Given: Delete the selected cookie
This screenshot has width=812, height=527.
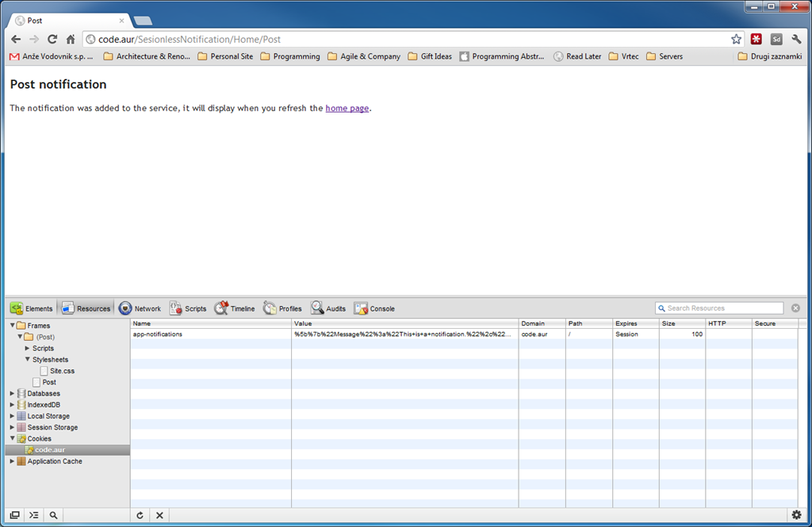Looking at the screenshot, I should coord(159,515).
